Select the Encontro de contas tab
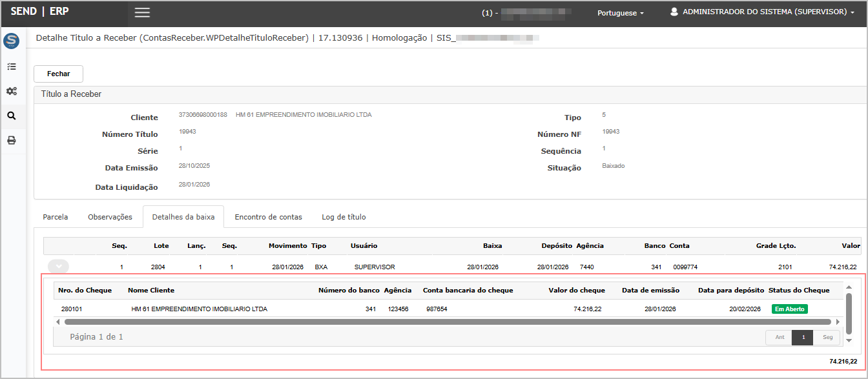 point(268,217)
